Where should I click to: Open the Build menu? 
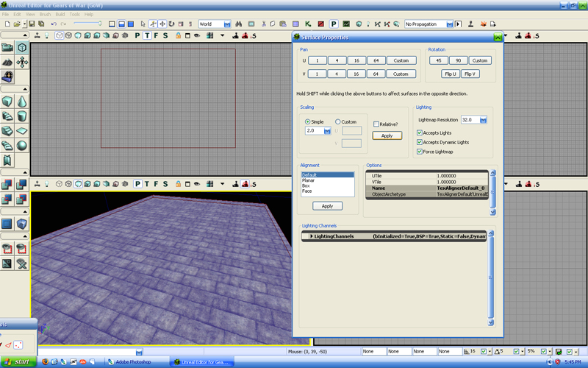coord(60,14)
